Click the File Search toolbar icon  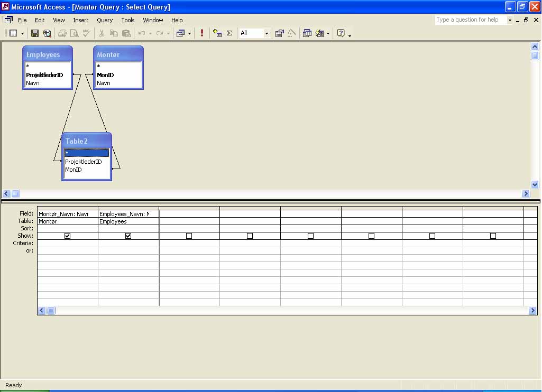[47, 33]
